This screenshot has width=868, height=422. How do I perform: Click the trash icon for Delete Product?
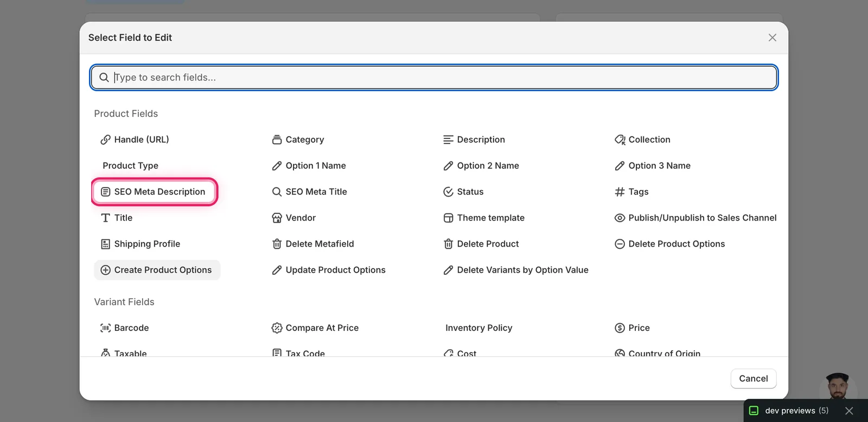pos(448,244)
